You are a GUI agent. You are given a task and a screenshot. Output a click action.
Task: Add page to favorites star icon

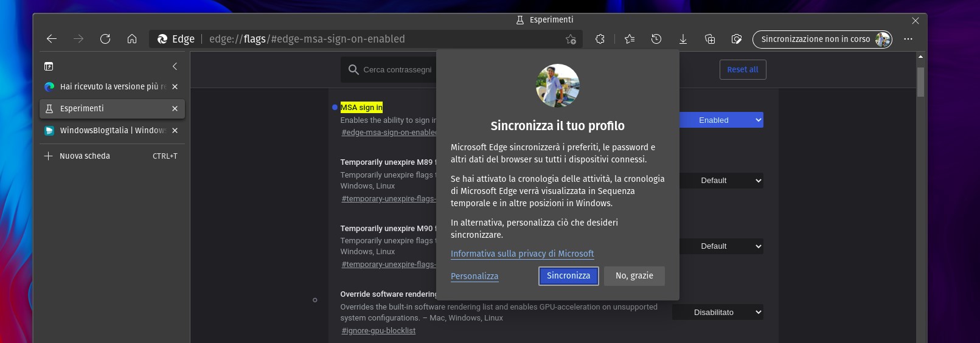point(571,39)
